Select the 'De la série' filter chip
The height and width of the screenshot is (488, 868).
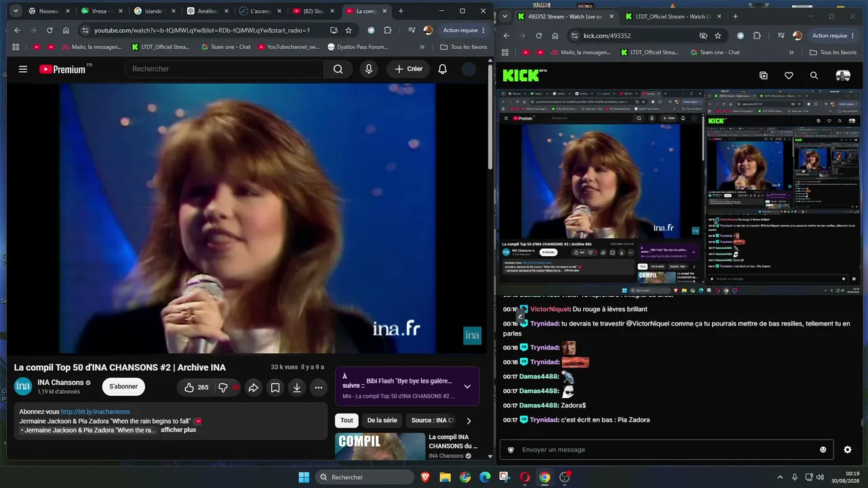(382, 420)
